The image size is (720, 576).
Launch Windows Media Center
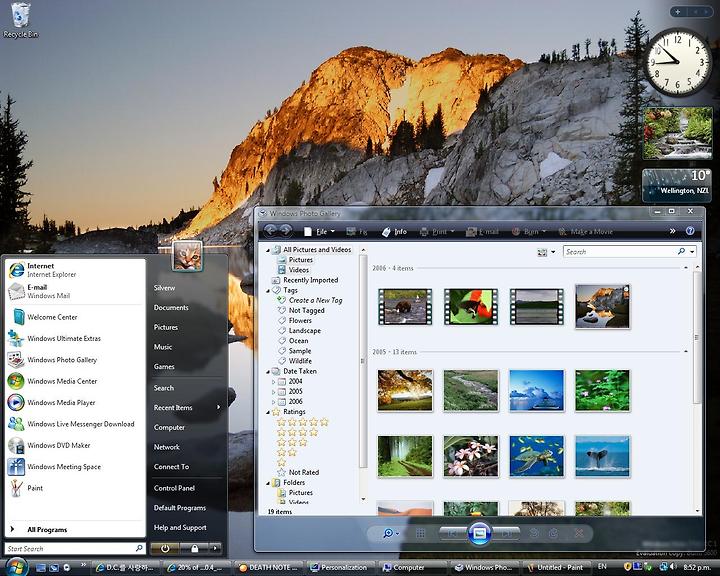pos(75,381)
